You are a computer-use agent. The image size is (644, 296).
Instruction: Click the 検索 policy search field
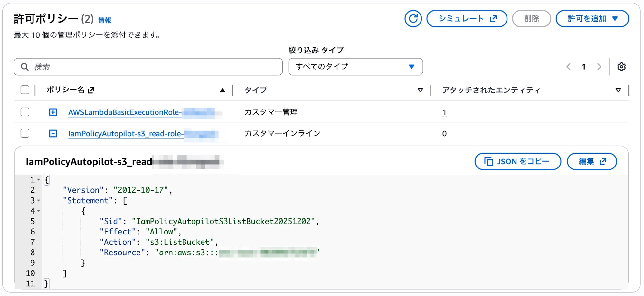151,67
